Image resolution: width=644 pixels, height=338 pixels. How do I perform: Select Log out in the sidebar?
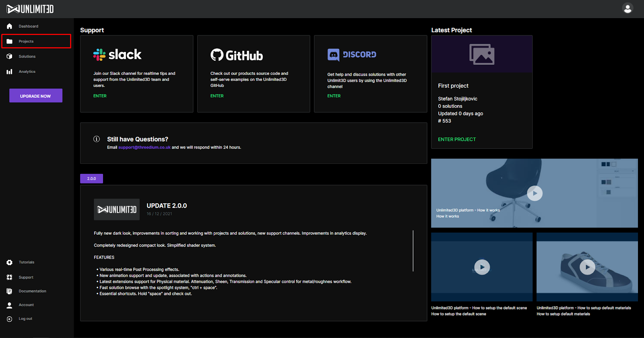[25, 319]
